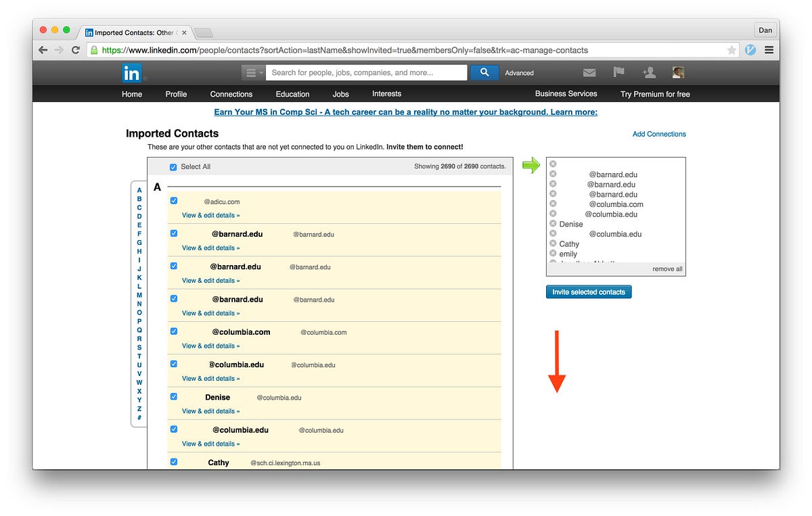This screenshot has width=812, height=516.
Task: Open the Jobs menu item
Action: [341, 94]
